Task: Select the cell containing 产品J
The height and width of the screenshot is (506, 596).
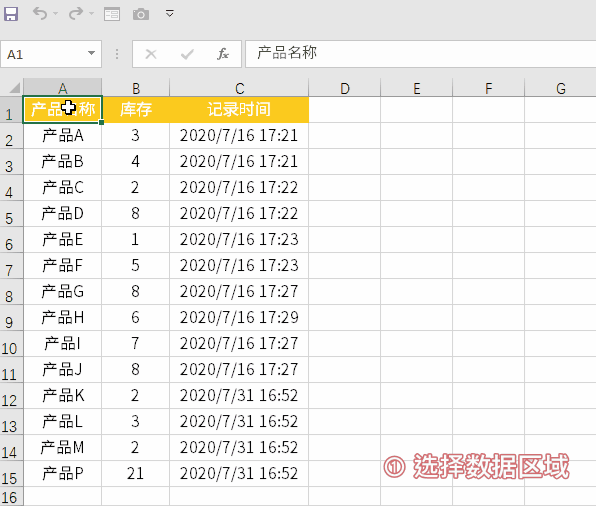Action: (63, 370)
